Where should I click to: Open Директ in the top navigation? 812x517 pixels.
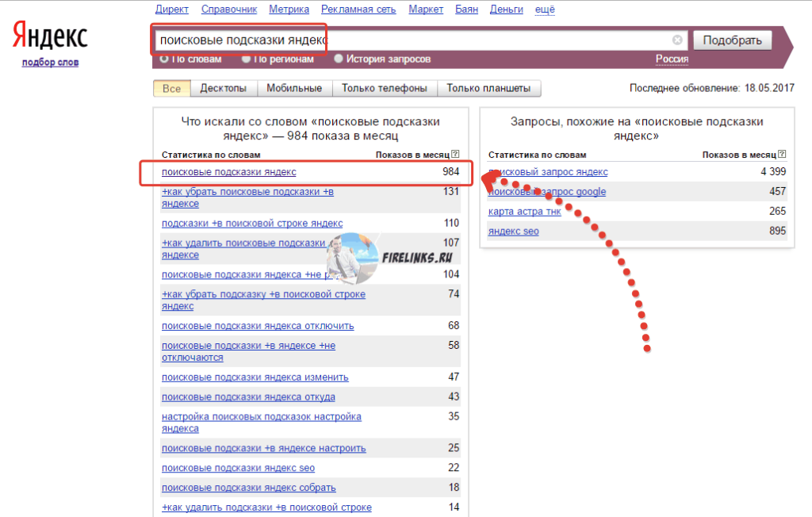pos(172,10)
